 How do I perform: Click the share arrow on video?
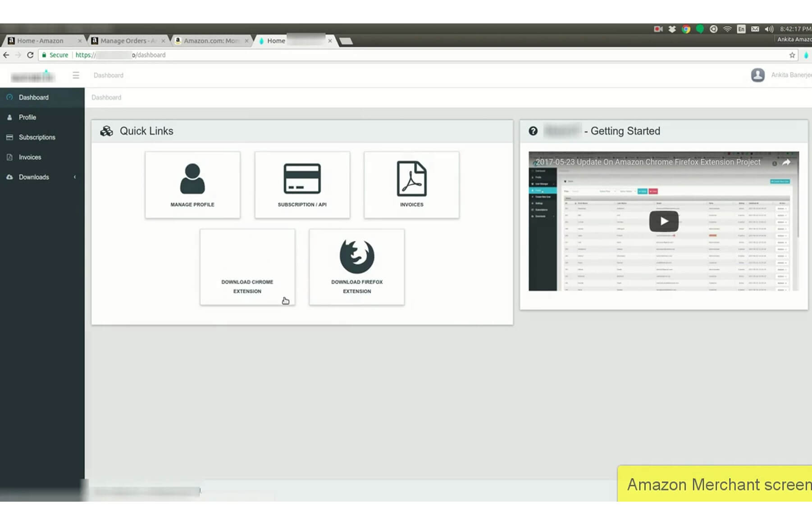pos(786,162)
